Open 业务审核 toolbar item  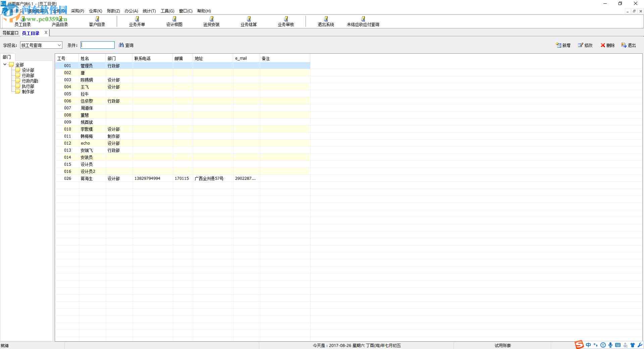(x=286, y=21)
